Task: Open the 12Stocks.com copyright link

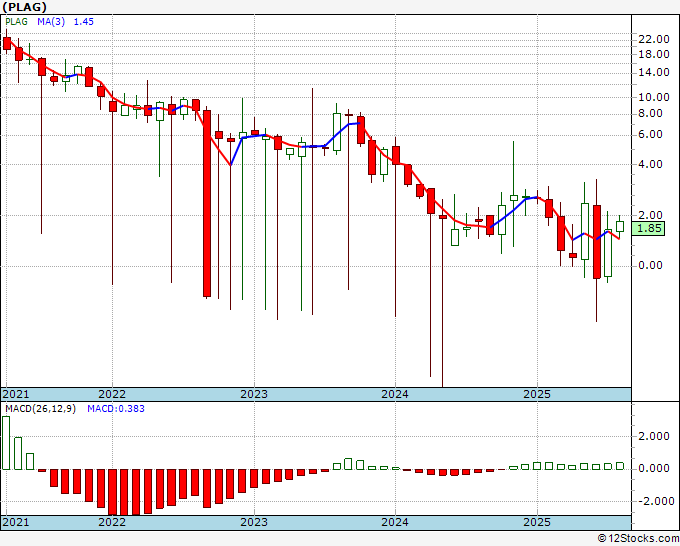Action: 638,539
